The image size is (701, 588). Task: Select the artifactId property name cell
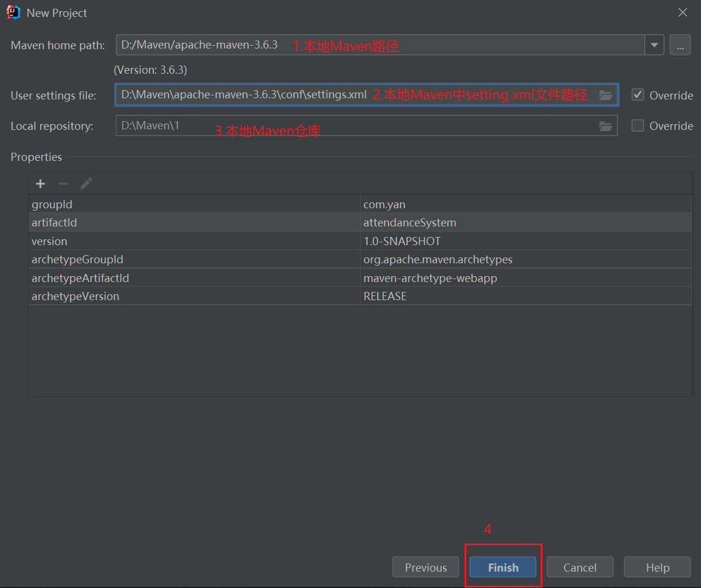(x=194, y=222)
